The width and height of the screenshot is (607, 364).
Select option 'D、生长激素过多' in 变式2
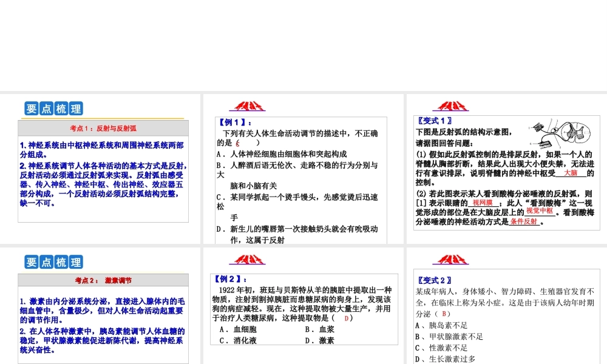(445, 359)
